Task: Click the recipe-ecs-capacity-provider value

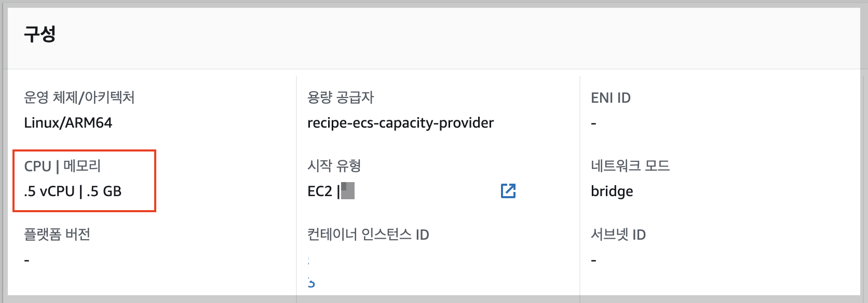Action: pyautogui.click(x=401, y=122)
